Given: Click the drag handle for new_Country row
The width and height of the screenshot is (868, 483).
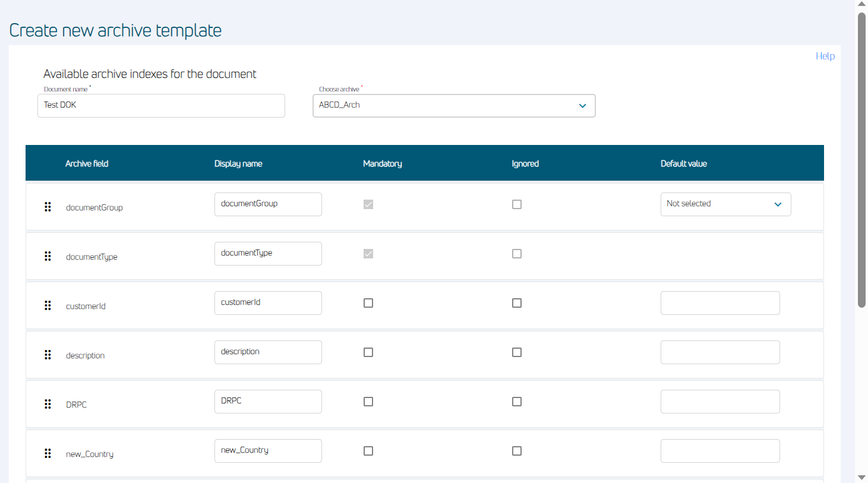Looking at the screenshot, I should tap(48, 453).
